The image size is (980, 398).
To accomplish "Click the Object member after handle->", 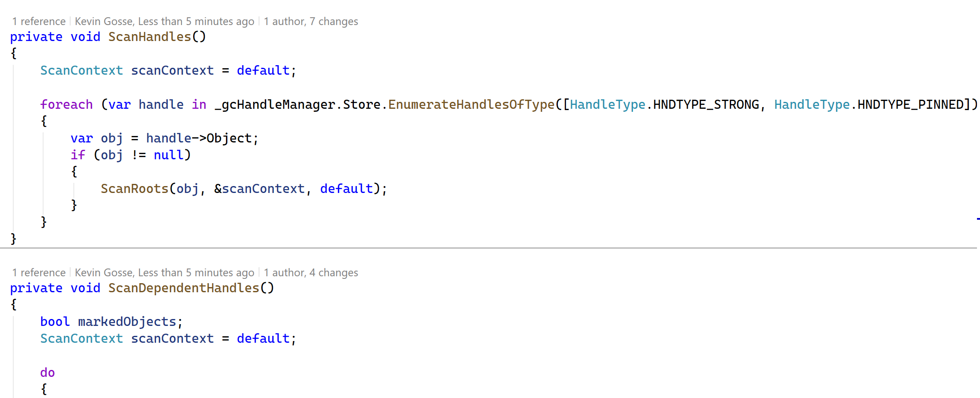I will pyautogui.click(x=229, y=139).
